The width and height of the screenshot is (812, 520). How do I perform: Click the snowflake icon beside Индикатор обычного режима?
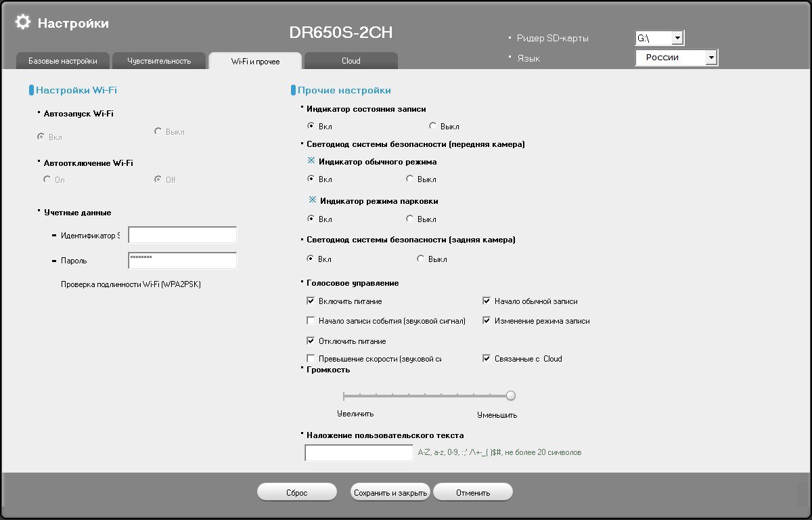(311, 161)
